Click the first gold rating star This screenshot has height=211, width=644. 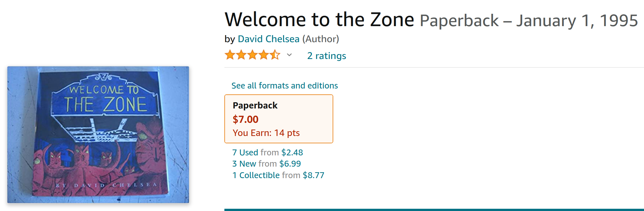[230, 55]
